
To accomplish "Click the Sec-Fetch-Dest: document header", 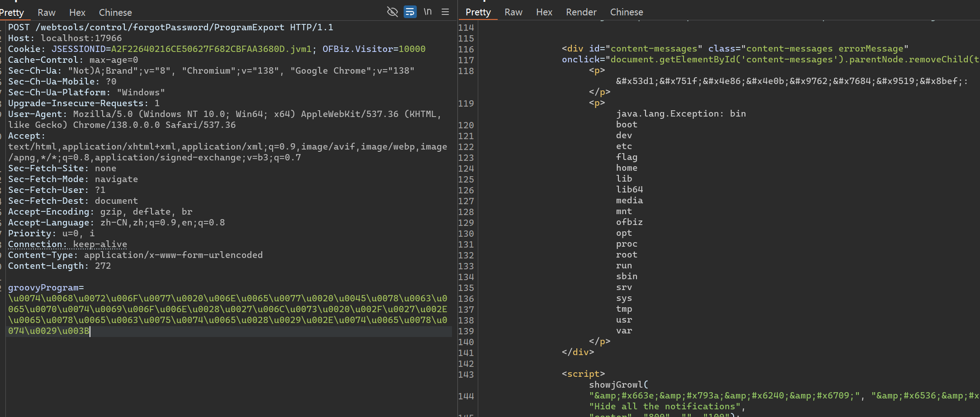I will tap(73, 201).
